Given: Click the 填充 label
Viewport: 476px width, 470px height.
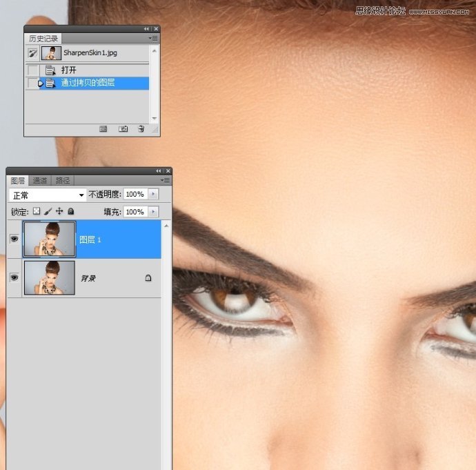Looking at the screenshot, I should 112,212.
